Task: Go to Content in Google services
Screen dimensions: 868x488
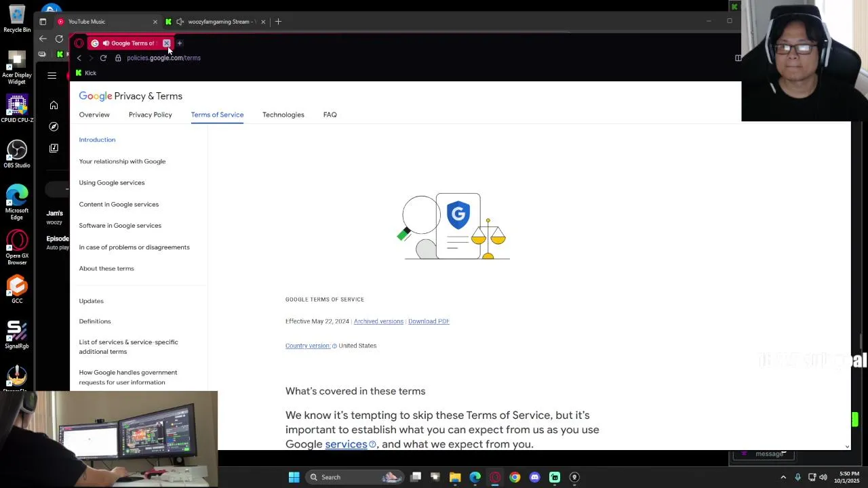Action: pyautogui.click(x=119, y=204)
